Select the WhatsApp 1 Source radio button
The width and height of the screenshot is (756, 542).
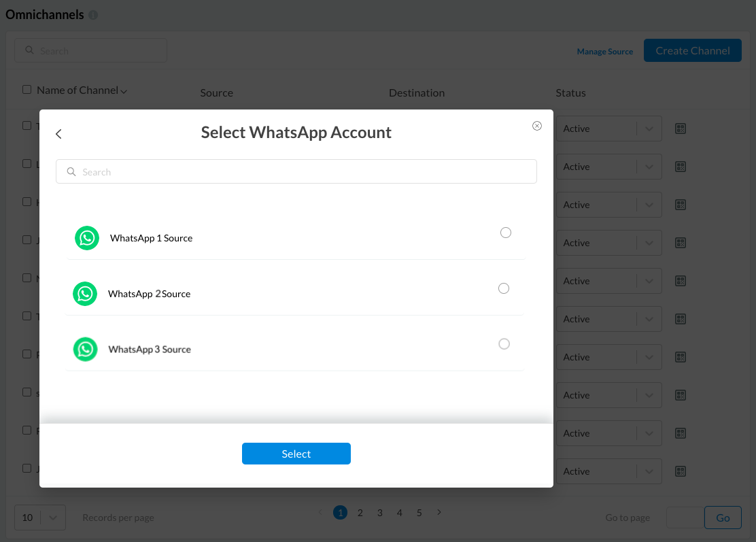506,233
